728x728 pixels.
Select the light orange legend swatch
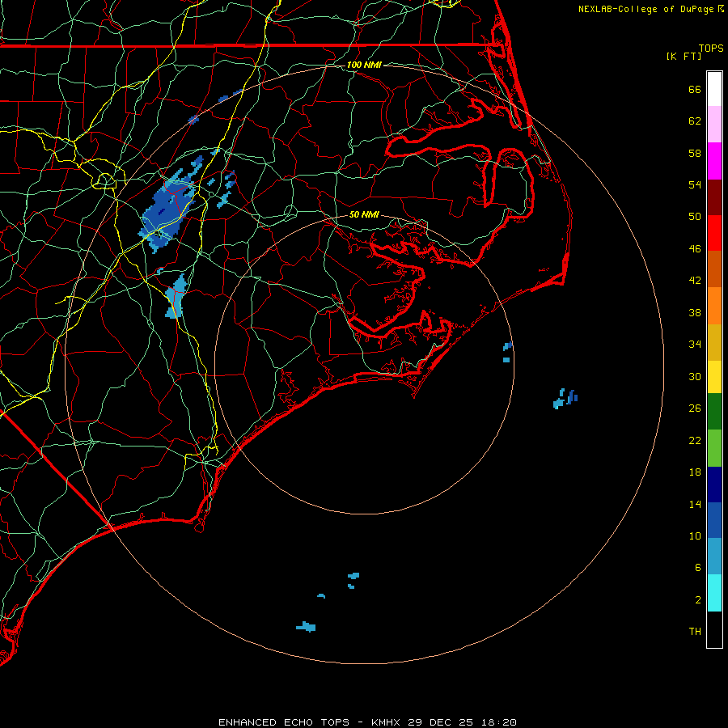(x=714, y=306)
